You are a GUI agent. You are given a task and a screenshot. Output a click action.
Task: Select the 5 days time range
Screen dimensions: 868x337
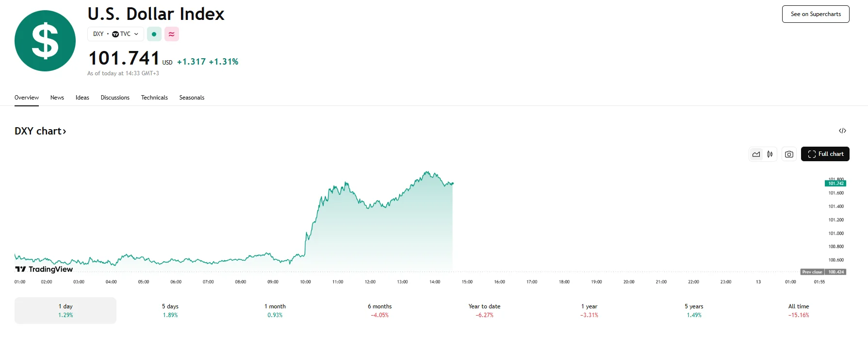pos(170,310)
